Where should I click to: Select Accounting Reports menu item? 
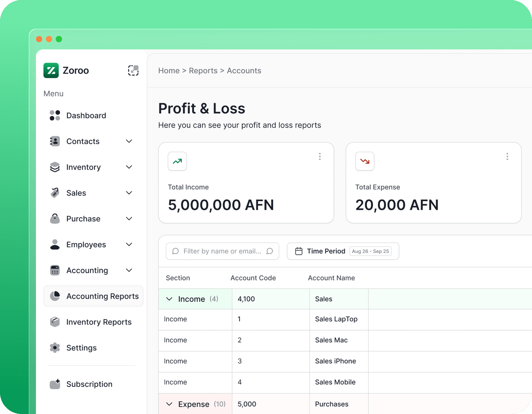tap(102, 296)
